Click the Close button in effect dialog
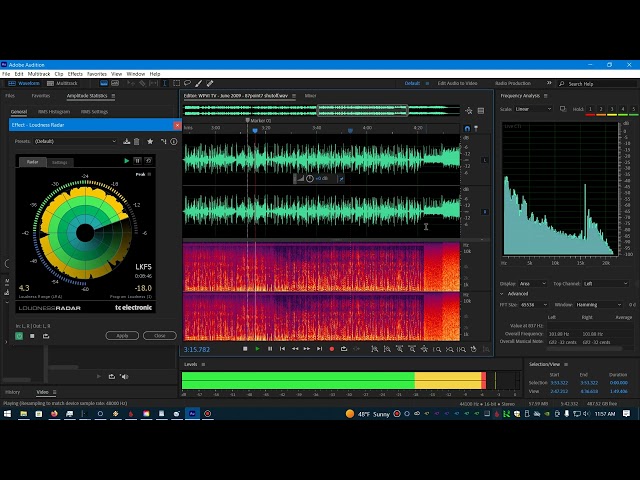The image size is (640, 480). tap(160, 336)
